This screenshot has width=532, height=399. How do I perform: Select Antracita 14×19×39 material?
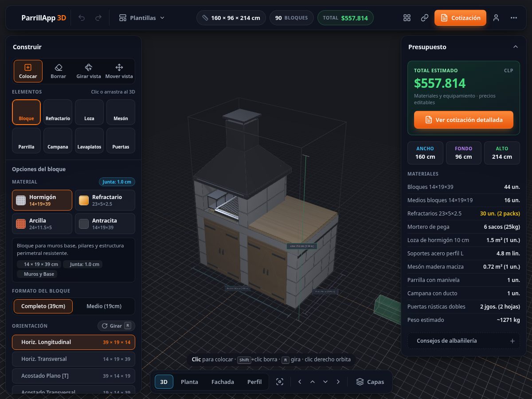105,223
